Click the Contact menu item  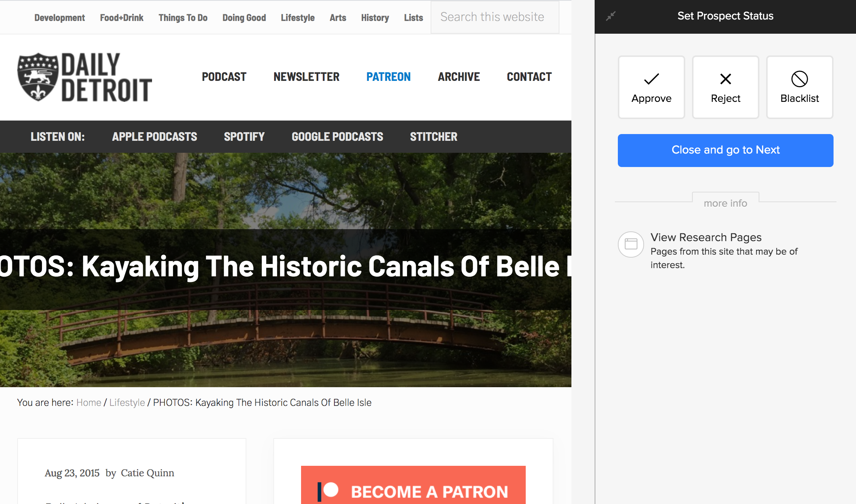click(529, 77)
